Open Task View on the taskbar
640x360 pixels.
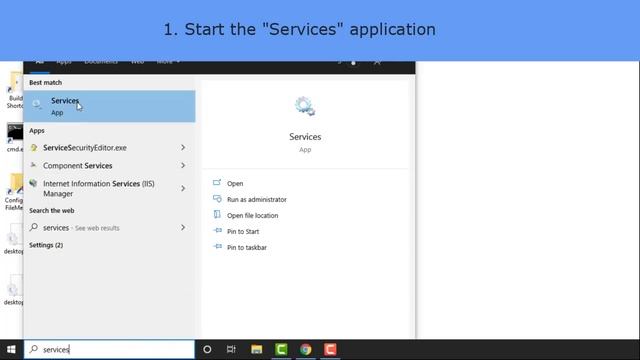pos(231,349)
